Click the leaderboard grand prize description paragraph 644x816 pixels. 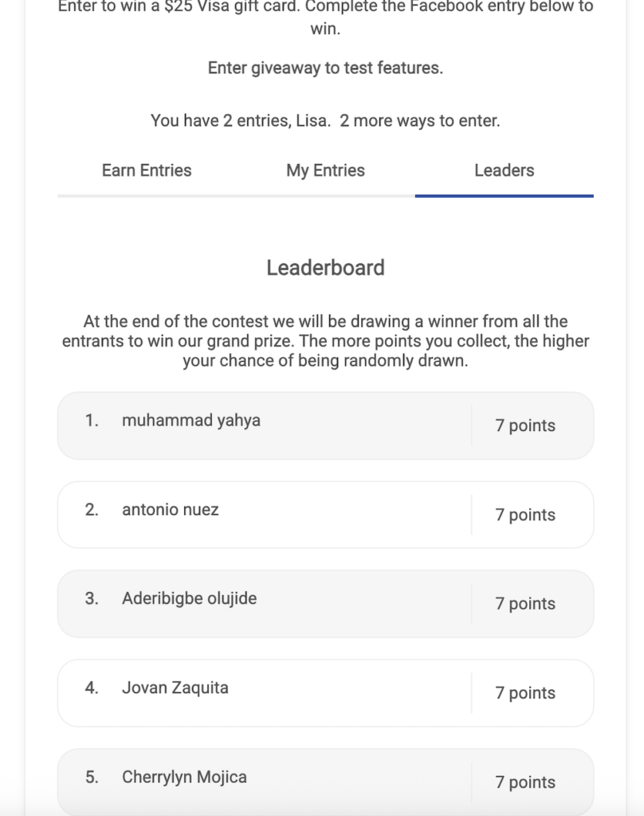pyautogui.click(x=325, y=341)
